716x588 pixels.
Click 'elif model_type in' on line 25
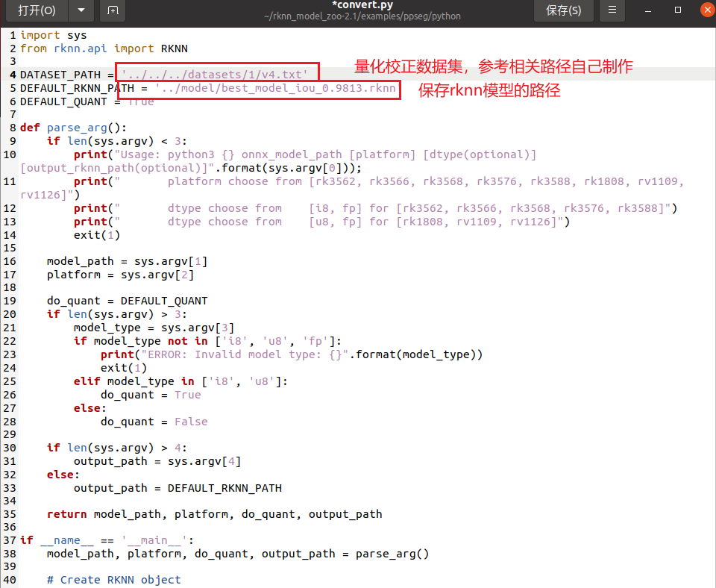(180, 381)
